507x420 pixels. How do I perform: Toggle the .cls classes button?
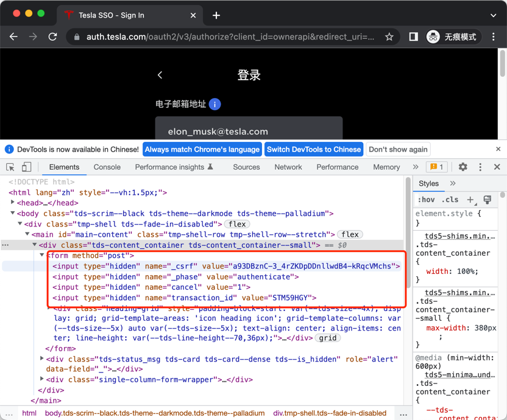(450, 200)
